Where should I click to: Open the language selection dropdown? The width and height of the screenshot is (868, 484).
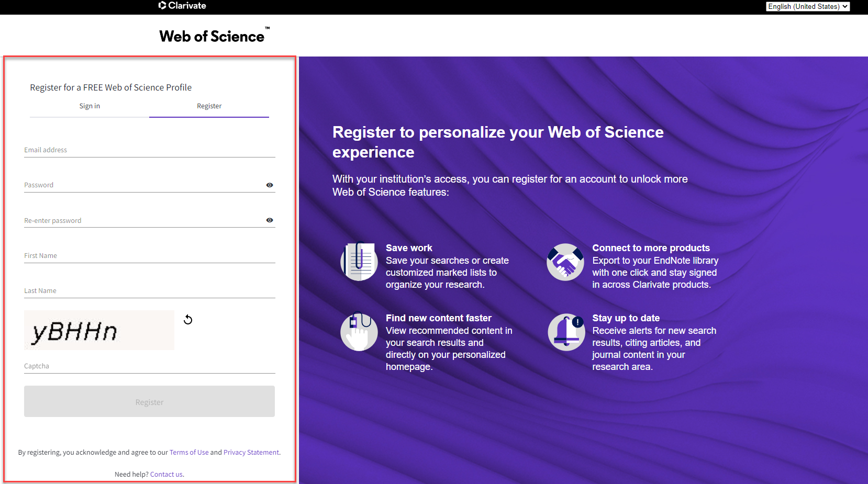pos(807,6)
